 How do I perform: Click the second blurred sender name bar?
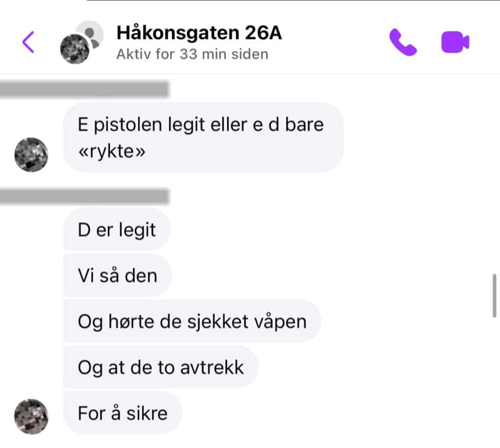(84, 196)
